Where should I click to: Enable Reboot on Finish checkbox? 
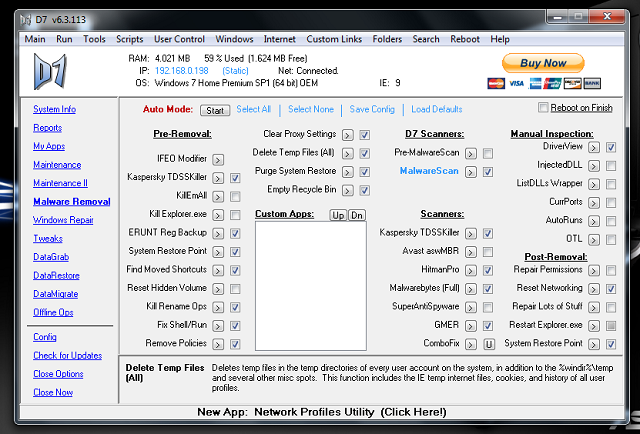(x=543, y=108)
